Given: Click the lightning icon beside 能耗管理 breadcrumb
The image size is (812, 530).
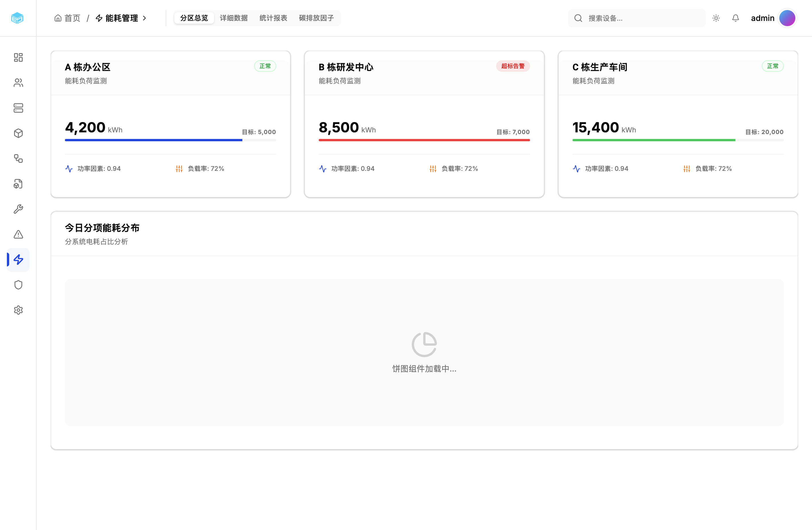Looking at the screenshot, I should click(x=99, y=18).
